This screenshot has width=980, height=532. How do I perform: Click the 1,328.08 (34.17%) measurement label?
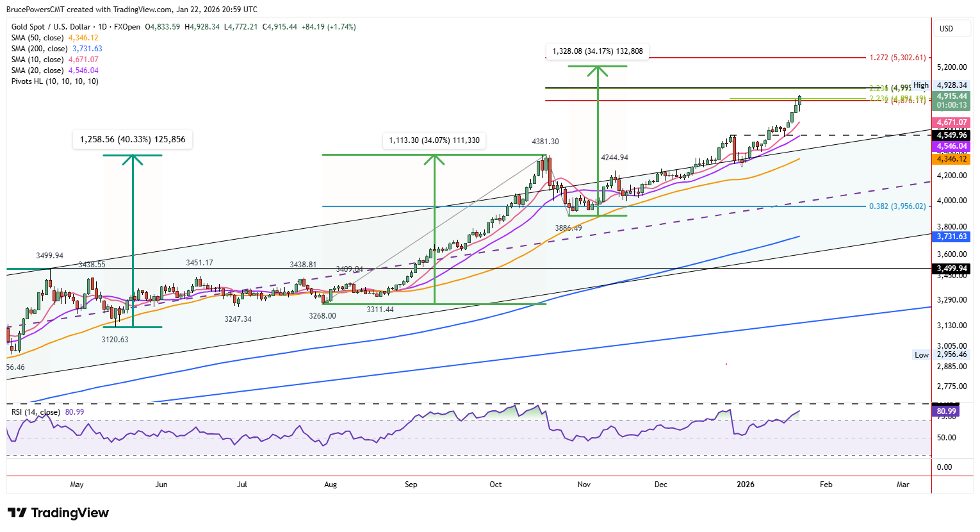tap(597, 50)
